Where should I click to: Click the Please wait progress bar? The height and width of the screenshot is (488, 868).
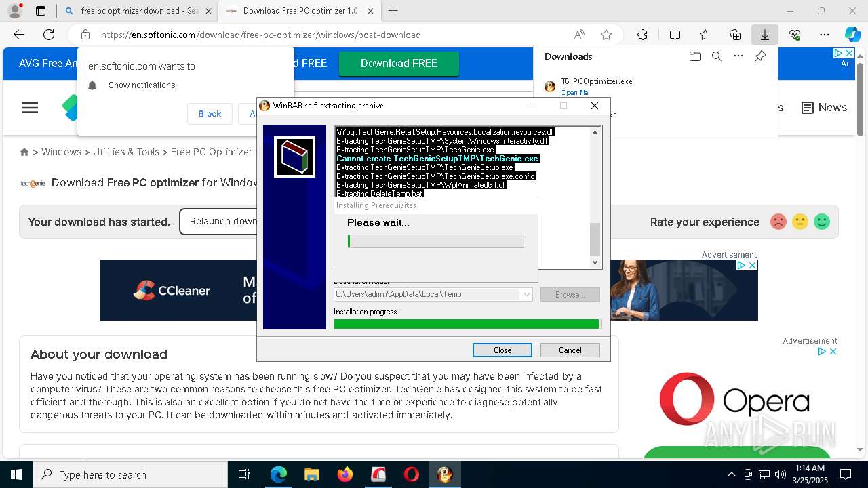[x=435, y=241]
